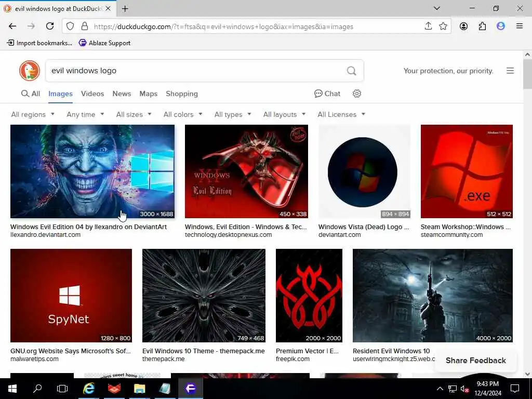
Task: Open the Chat button
Action: pos(327,94)
